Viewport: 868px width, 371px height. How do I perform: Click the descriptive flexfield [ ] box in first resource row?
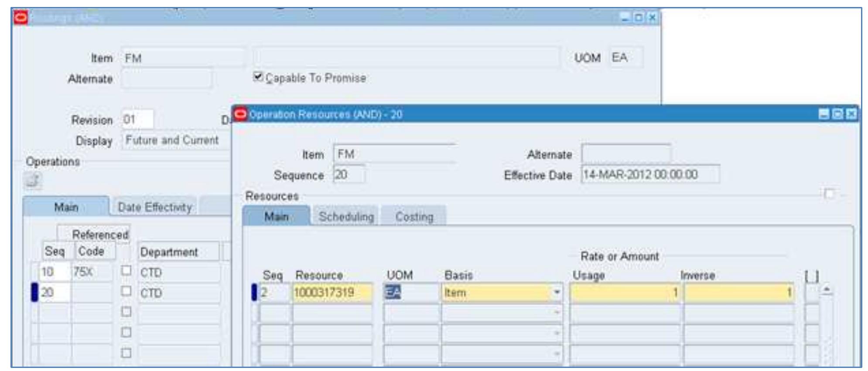tap(811, 293)
